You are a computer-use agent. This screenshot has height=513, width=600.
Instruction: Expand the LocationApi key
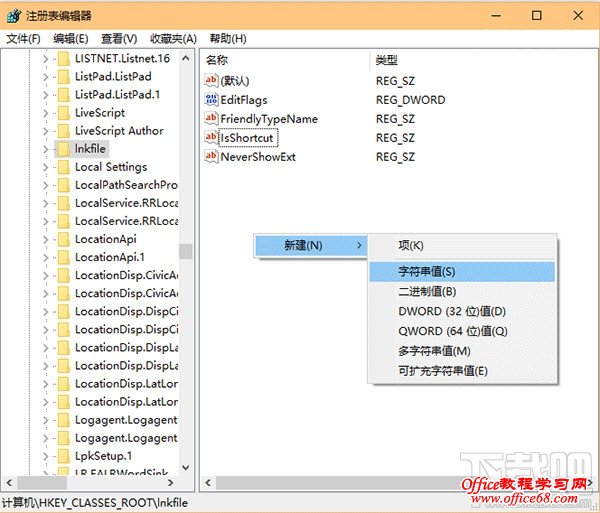pyautogui.click(x=46, y=240)
